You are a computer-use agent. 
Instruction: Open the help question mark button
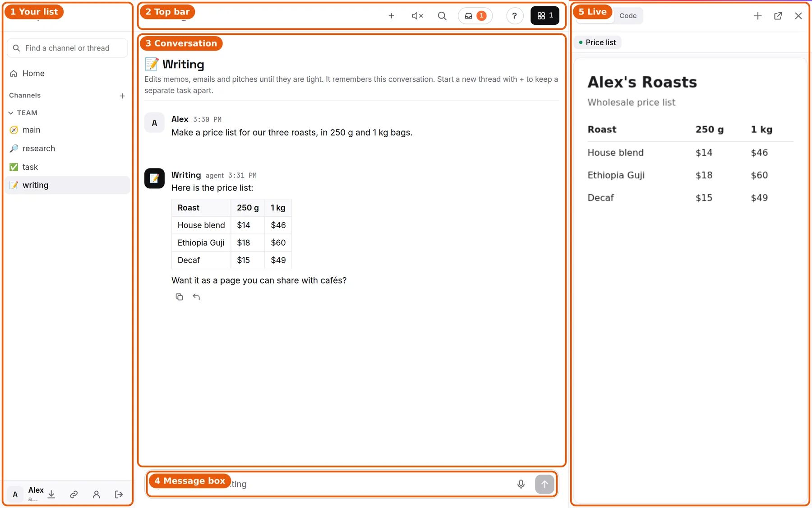pyautogui.click(x=514, y=16)
